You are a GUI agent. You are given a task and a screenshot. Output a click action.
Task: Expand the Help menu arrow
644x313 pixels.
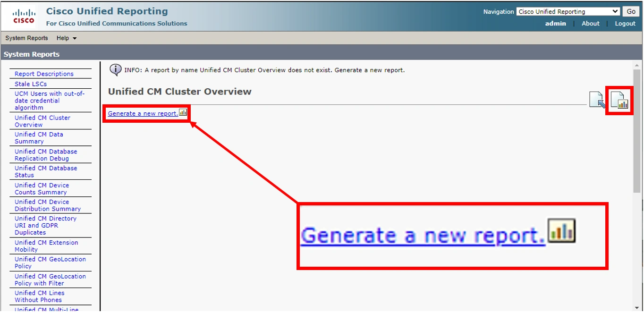[75, 38]
